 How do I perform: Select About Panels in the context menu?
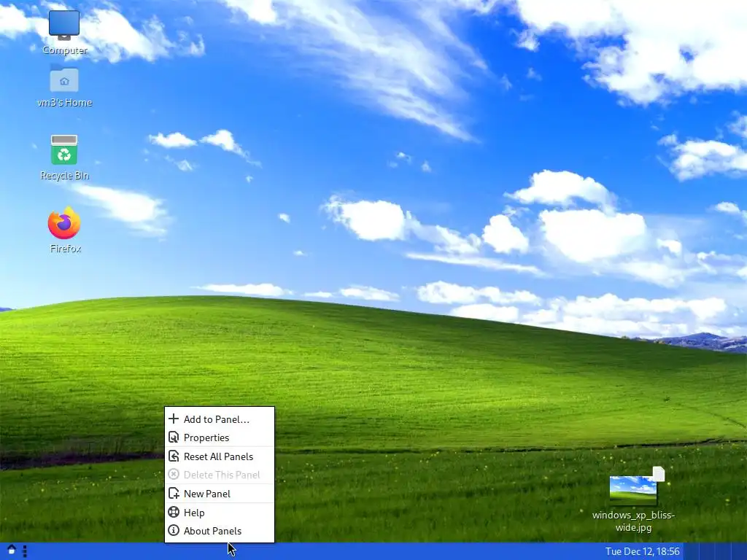click(220, 531)
